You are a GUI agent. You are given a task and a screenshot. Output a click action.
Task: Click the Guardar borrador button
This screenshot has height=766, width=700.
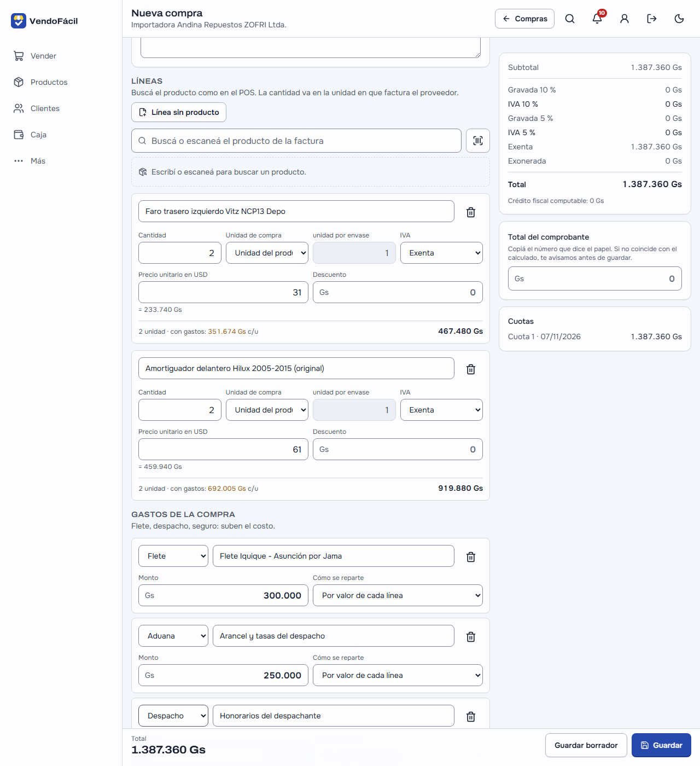pyautogui.click(x=586, y=745)
